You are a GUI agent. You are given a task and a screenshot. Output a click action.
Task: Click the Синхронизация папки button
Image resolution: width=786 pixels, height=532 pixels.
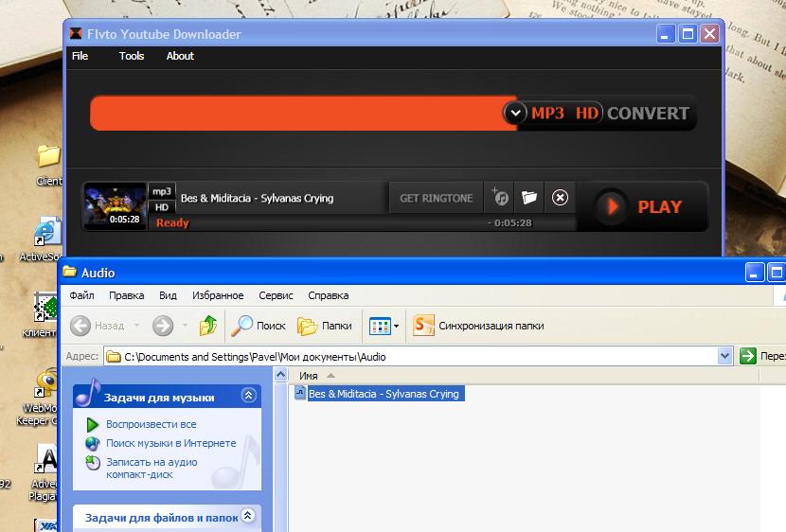(478, 326)
